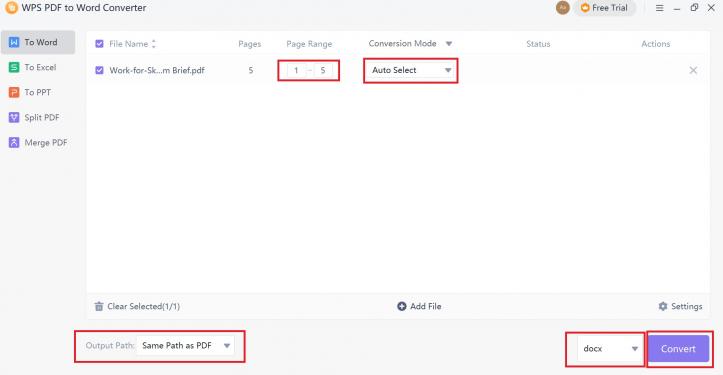Toggle the select-all files checkbox
Viewport: 723px width, 375px height.
point(99,44)
